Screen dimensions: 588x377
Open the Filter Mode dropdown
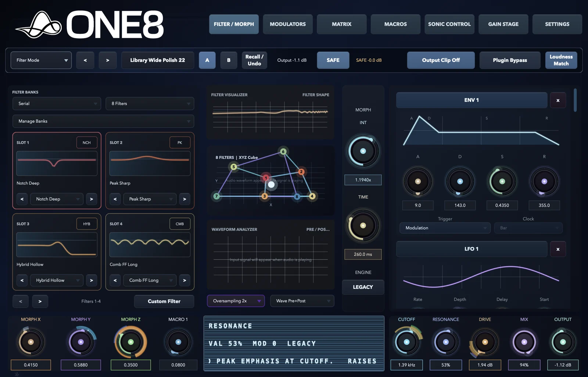(41, 60)
